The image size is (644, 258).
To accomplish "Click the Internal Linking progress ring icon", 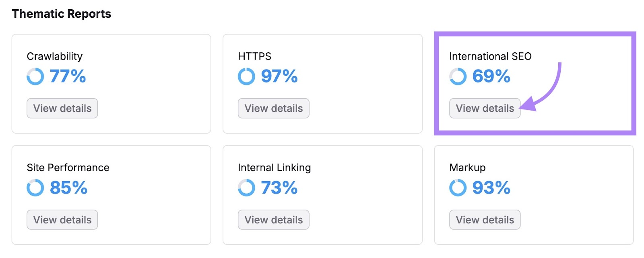I will pos(247,187).
